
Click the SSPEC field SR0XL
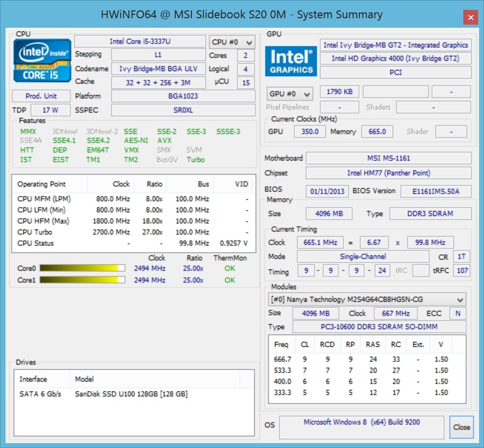click(x=184, y=110)
